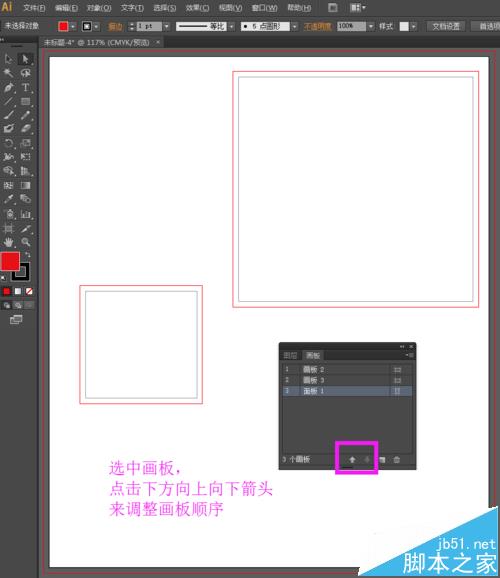Open the 对象(O) menu

[x=99, y=8]
